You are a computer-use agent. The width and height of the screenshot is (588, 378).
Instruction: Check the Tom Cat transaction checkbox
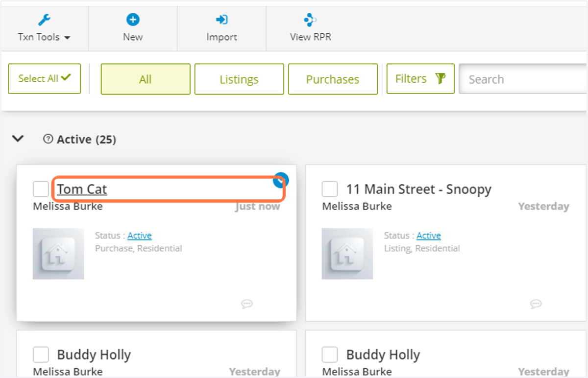tap(41, 189)
